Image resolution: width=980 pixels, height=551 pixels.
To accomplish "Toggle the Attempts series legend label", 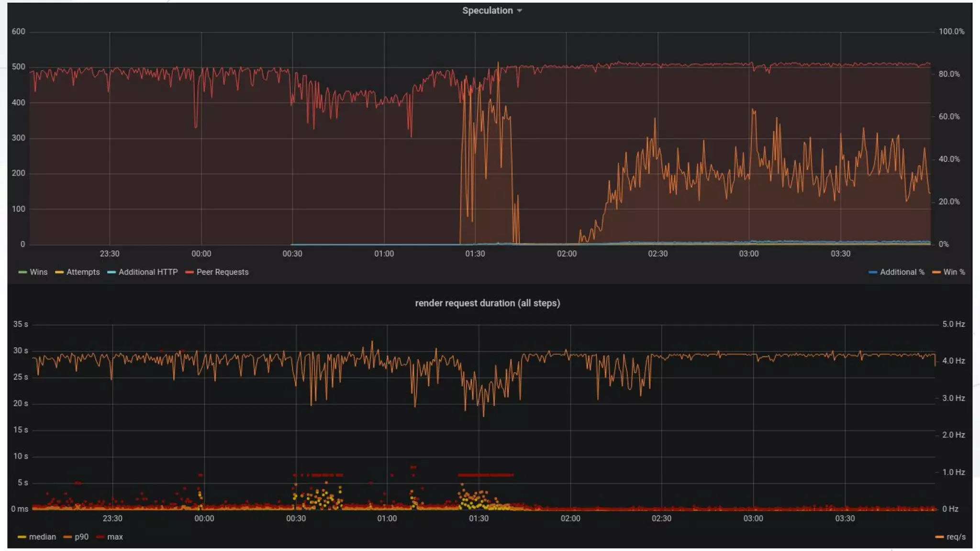I will pyautogui.click(x=83, y=272).
